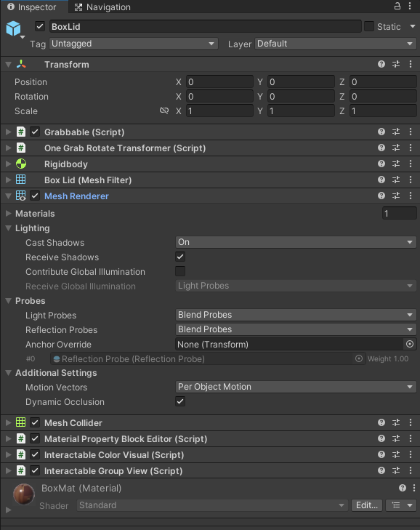This screenshot has width=420, height=530.
Task: Expand the Interactable Group View script
Action: pyautogui.click(x=9, y=470)
